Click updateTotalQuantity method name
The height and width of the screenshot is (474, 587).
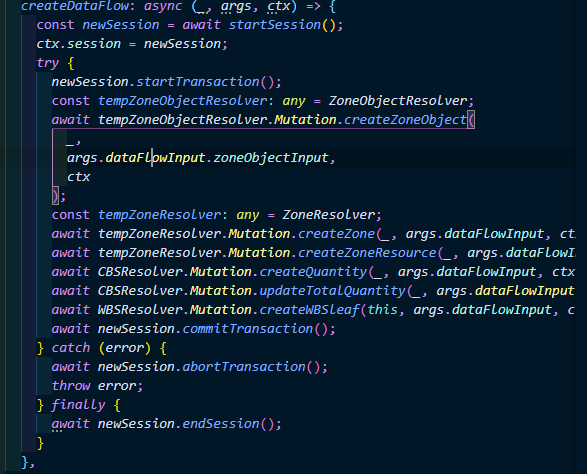[332, 291]
